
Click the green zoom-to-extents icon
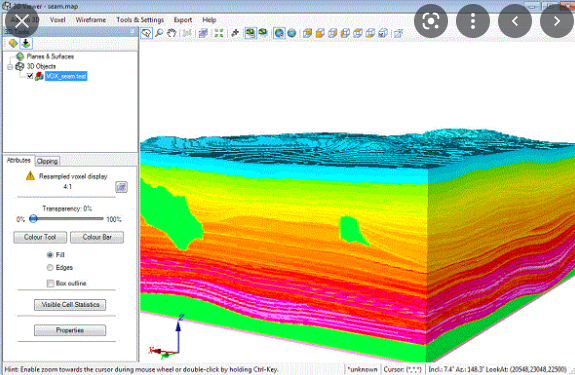pyautogui.click(x=219, y=33)
